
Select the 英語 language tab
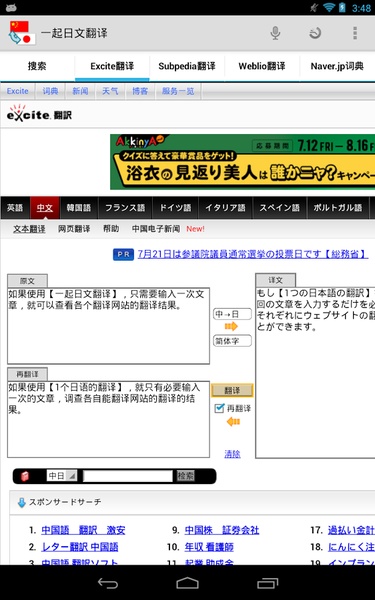point(15,208)
